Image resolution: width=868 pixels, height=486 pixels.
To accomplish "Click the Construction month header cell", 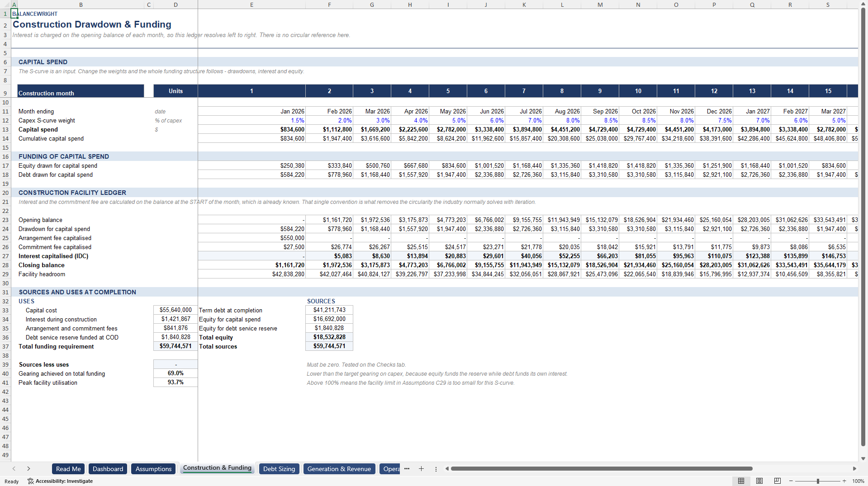I will click(81, 91).
